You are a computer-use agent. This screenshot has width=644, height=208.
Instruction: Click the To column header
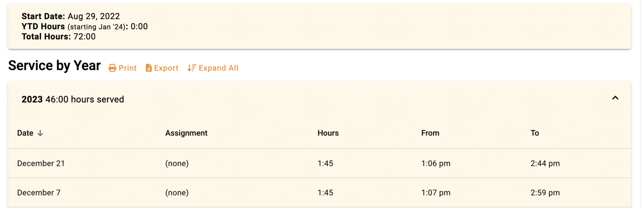(x=535, y=133)
